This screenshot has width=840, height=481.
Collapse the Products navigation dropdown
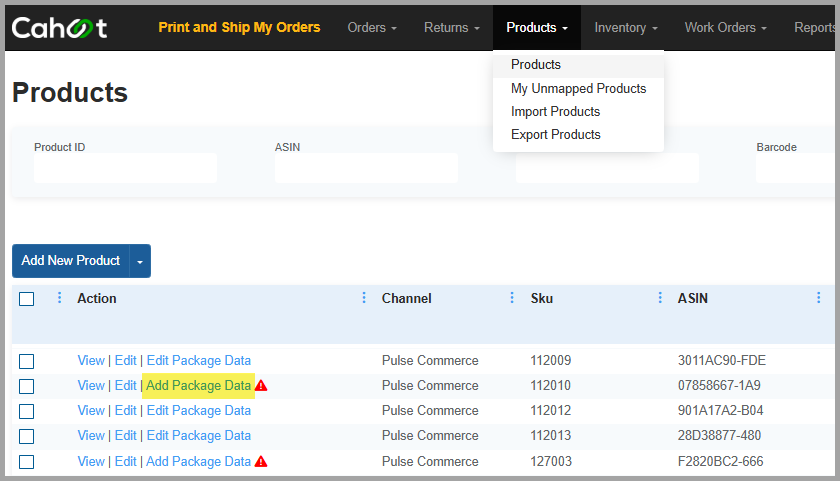(537, 27)
